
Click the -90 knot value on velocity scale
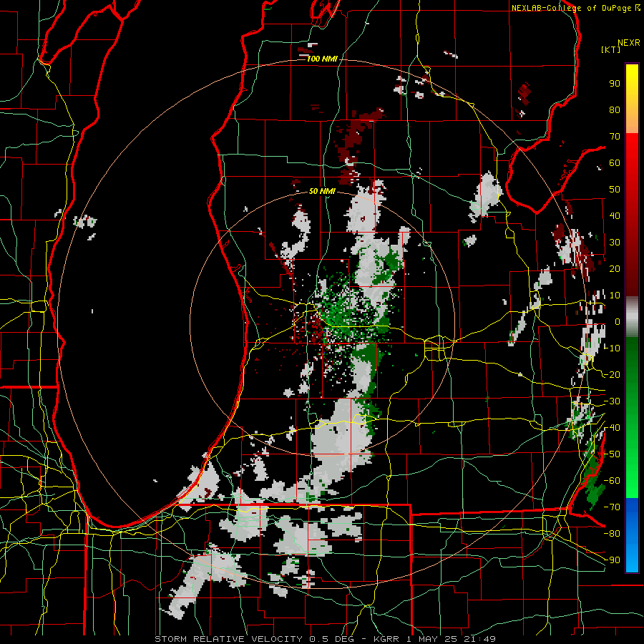(612, 560)
